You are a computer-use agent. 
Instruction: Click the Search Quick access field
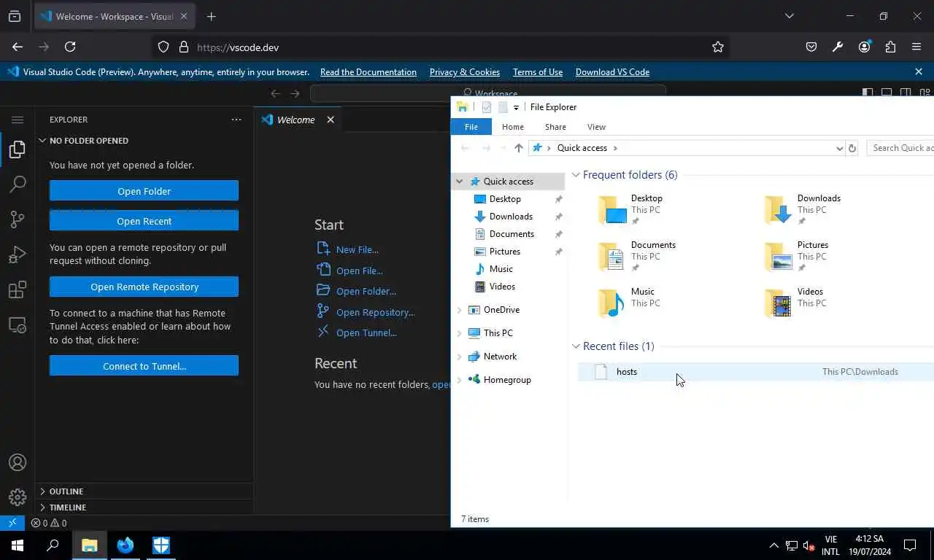pyautogui.click(x=900, y=148)
